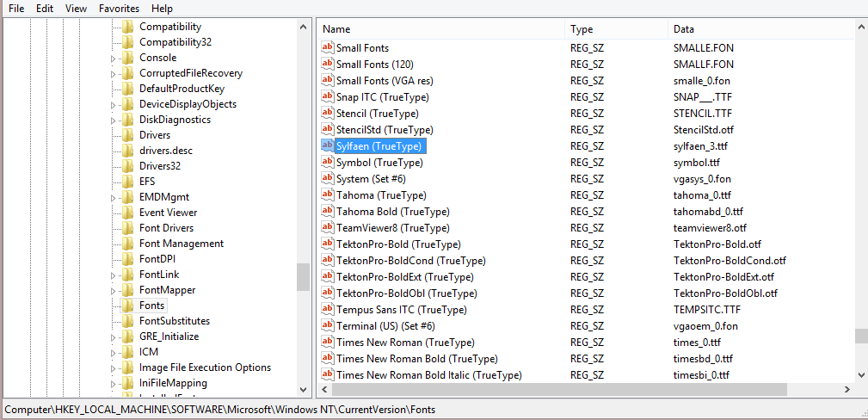Viewport: 868px width, 420px height.
Task: Expand the DeviceDisplayObjects key
Action: point(113,105)
